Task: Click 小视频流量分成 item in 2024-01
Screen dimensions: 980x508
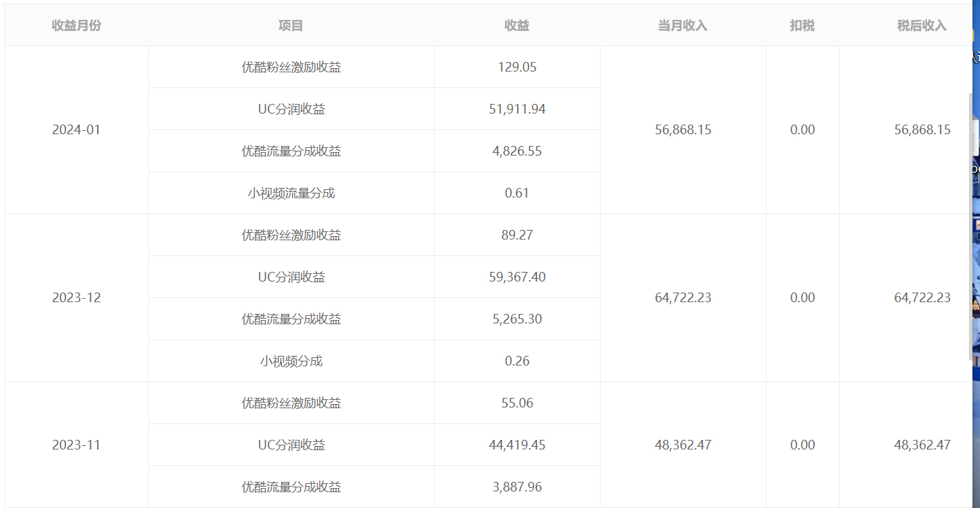Action: coord(291,193)
